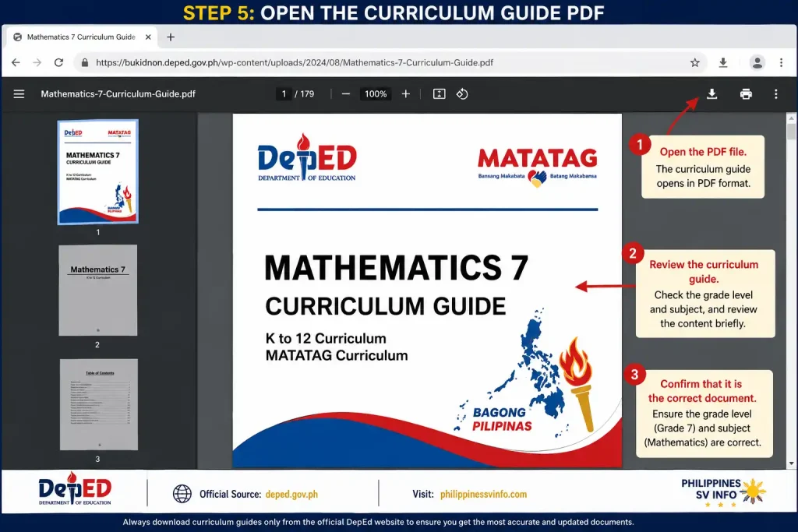Viewport: 798px width, 532px height.
Task: Bookmark this page with the star
Action: [694, 62]
